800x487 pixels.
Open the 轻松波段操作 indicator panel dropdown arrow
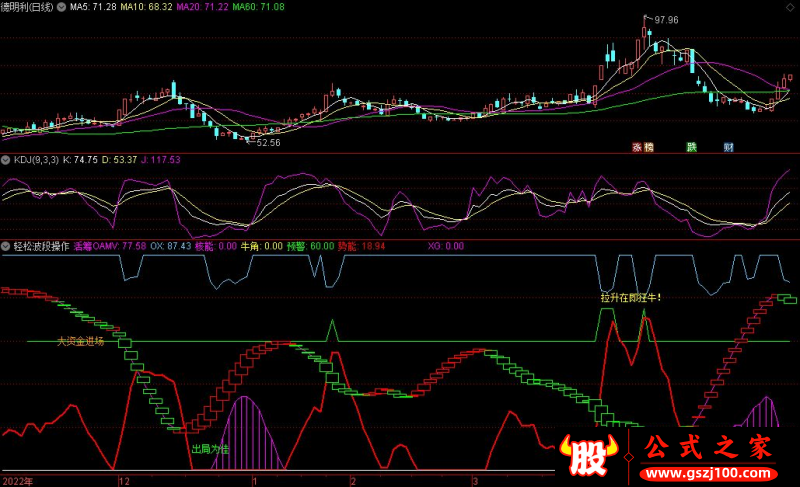pyautogui.click(x=6, y=246)
